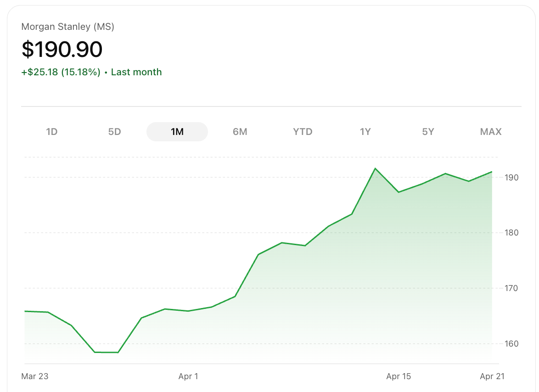The height and width of the screenshot is (392, 539).
Task: Click the final data point of the line
Action: point(492,172)
